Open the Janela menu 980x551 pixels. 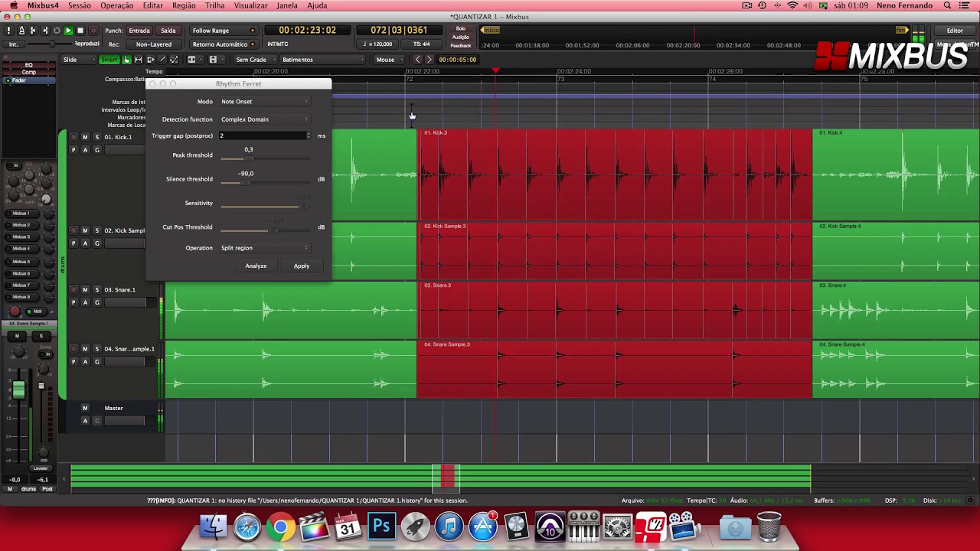tap(287, 5)
